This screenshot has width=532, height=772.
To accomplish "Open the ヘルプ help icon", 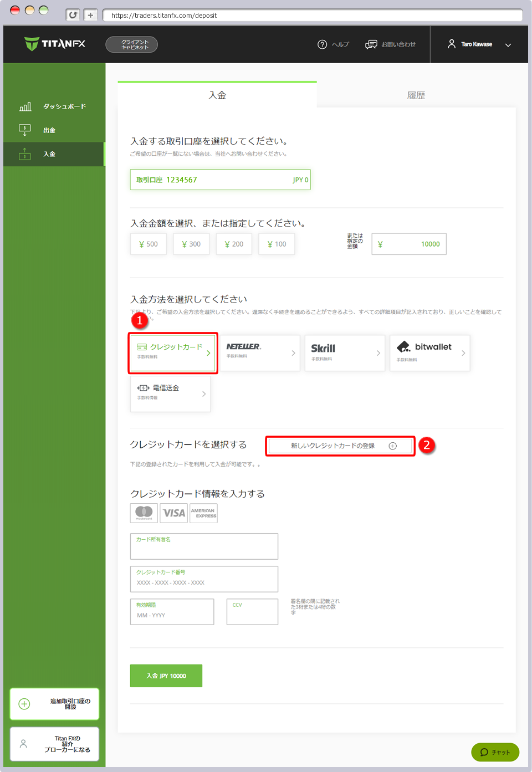I will [x=322, y=44].
